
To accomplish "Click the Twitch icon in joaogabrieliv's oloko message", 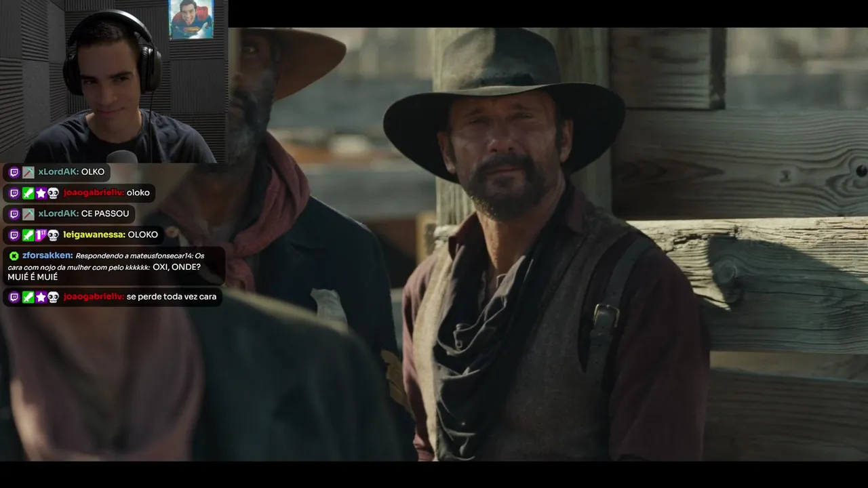I will (14, 193).
